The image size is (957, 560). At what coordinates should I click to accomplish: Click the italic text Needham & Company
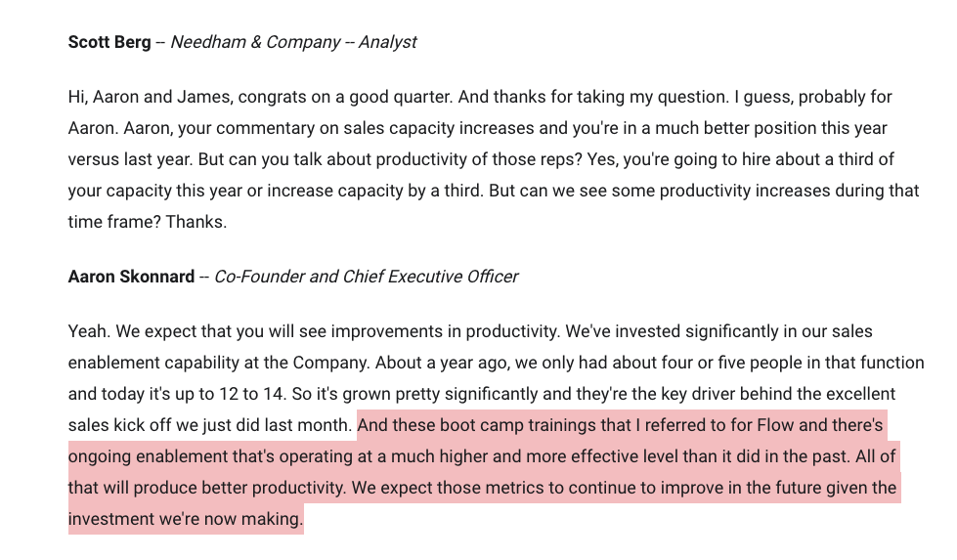pos(255,42)
